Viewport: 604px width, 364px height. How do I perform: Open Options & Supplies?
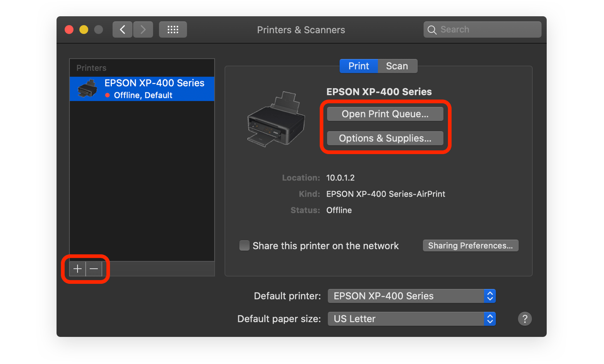[385, 138]
